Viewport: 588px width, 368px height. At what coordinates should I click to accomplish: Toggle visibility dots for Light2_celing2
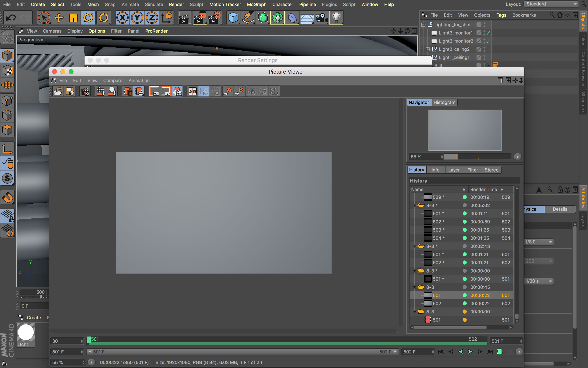point(484,49)
